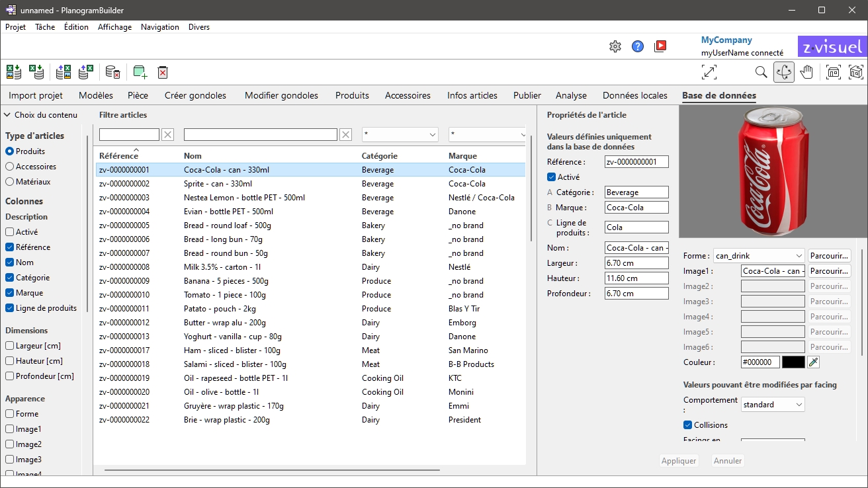Clear the reference filter with its X button
868x488 pixels.
tap(168, 135)
